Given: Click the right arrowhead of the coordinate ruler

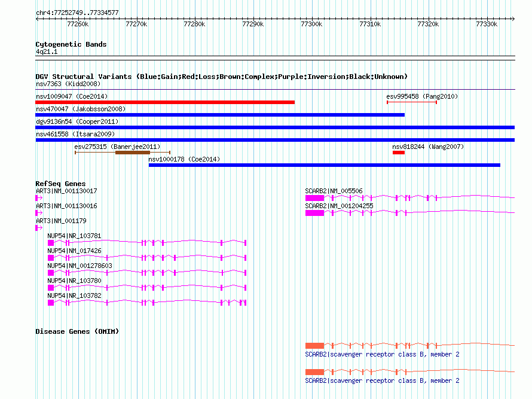Looking at the screenshot, I should click(x=513, y=19).
